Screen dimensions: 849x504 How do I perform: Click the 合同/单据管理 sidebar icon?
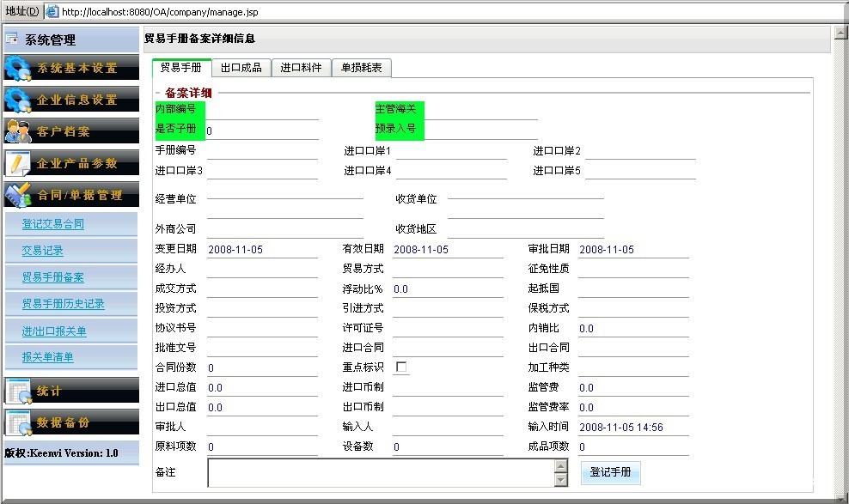pos(18,195)
